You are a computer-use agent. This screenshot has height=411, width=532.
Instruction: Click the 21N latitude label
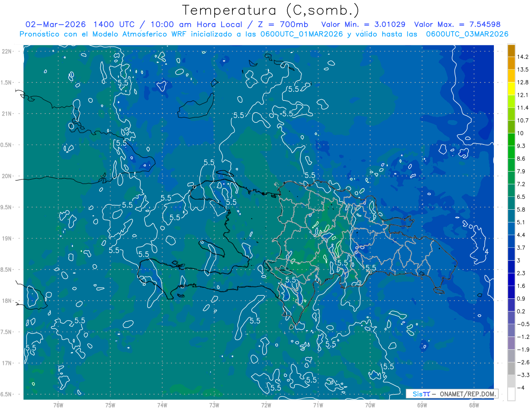[x=6, y=114]
